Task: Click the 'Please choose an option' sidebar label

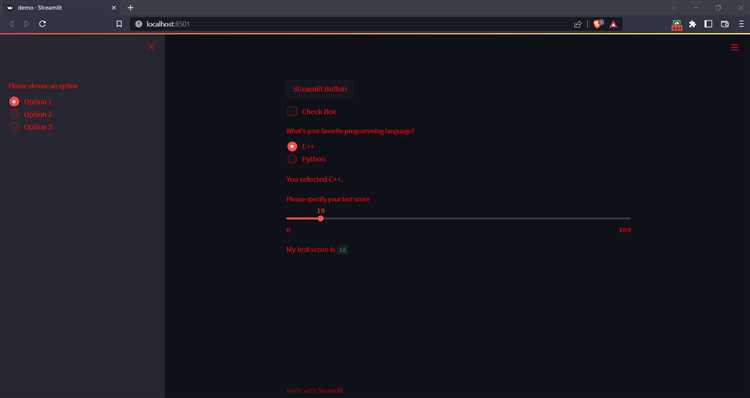Action: (43, 86)
